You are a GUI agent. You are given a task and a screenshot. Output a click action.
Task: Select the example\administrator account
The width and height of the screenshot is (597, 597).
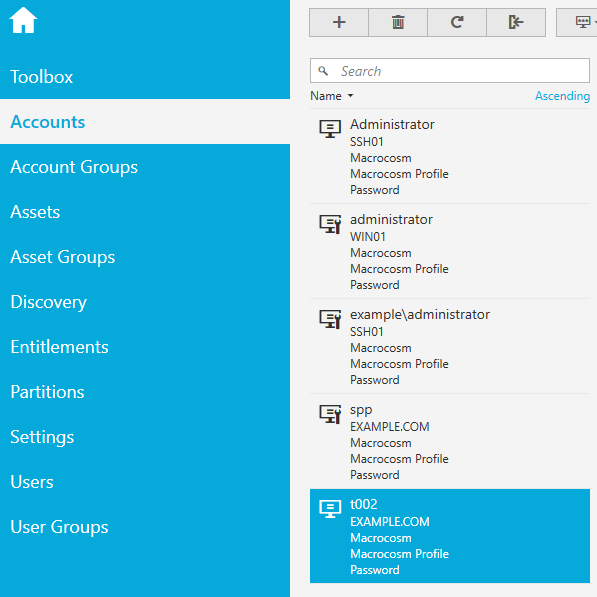[x=450, y=346]
